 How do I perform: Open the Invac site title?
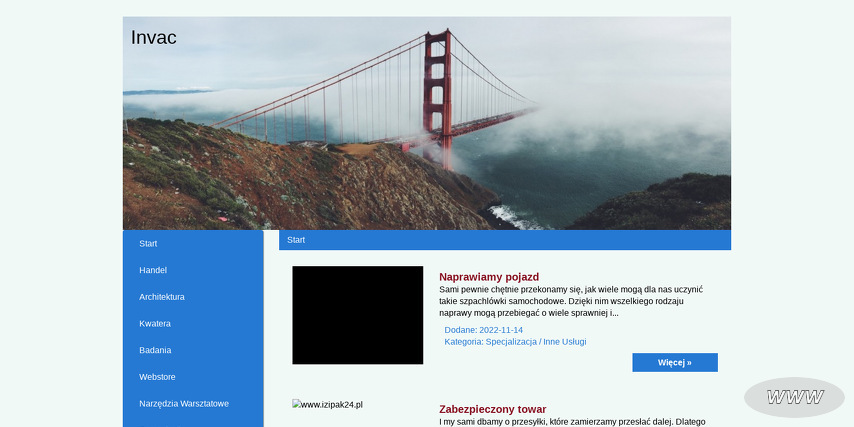coord(153,38)
